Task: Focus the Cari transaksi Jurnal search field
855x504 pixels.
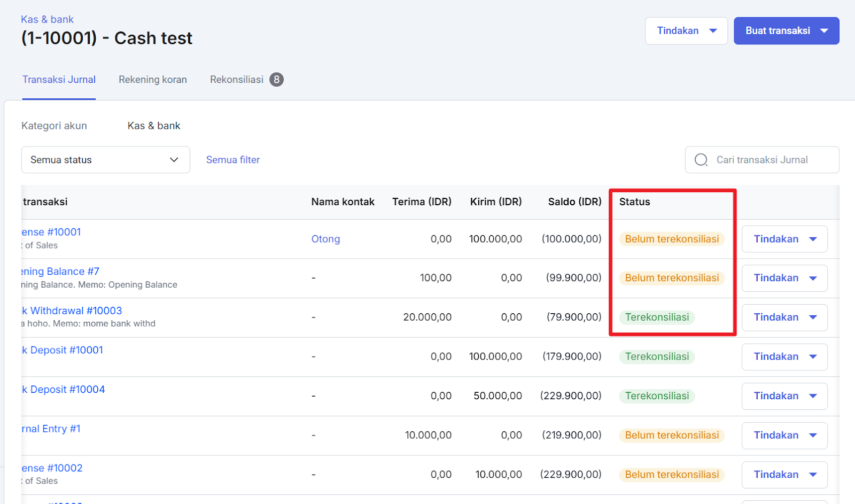Action: tap(762, 160)
